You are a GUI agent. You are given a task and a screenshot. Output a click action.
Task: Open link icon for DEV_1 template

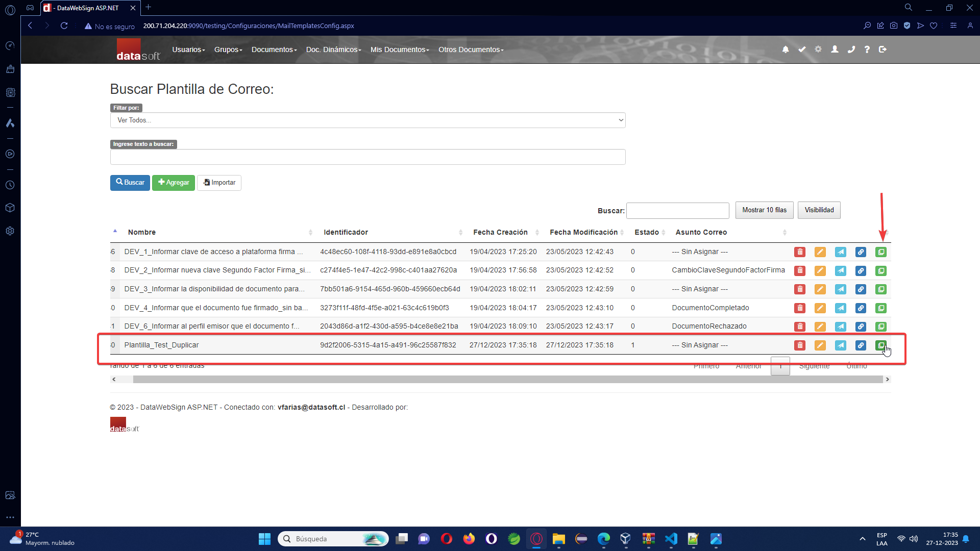[861, 252]
